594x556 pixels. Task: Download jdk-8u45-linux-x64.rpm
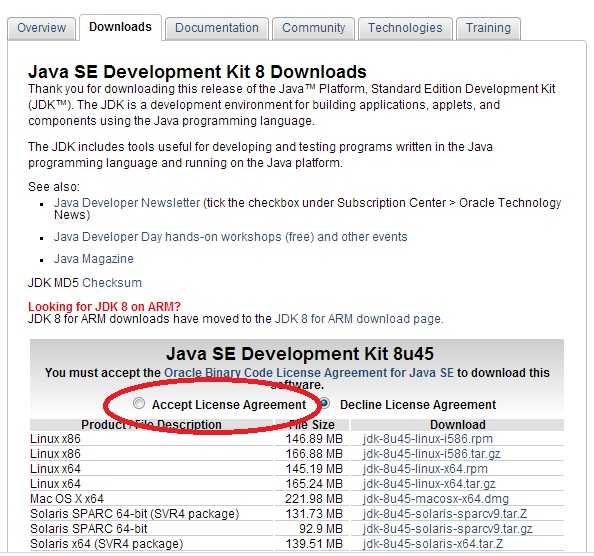[x=425, y=469]
